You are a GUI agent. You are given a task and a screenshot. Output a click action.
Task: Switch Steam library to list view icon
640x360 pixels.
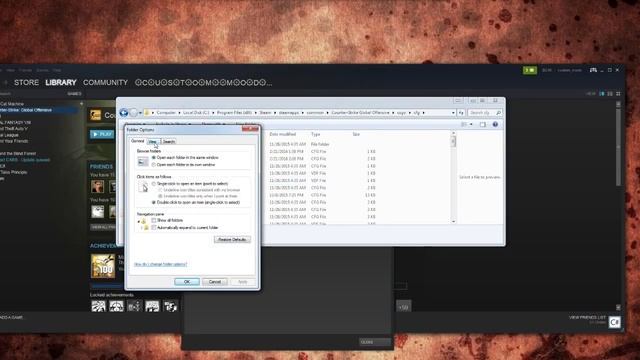click(x=610, y=94)
